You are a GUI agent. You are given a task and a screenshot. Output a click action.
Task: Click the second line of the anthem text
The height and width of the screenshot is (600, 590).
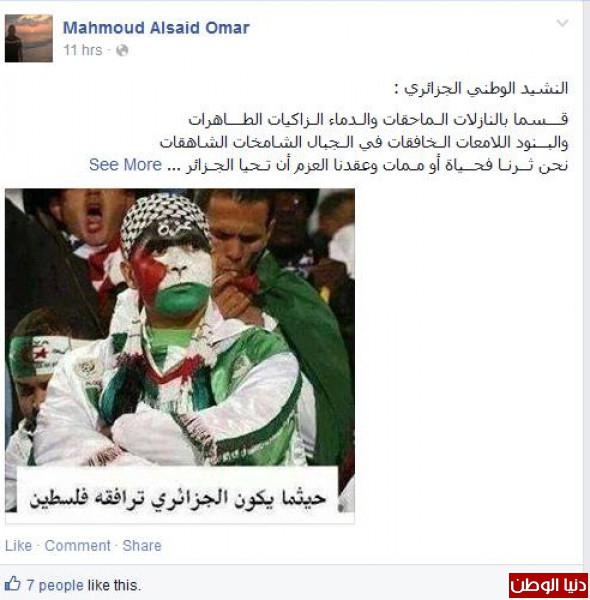pyautogui.click(x=364, y=142)
